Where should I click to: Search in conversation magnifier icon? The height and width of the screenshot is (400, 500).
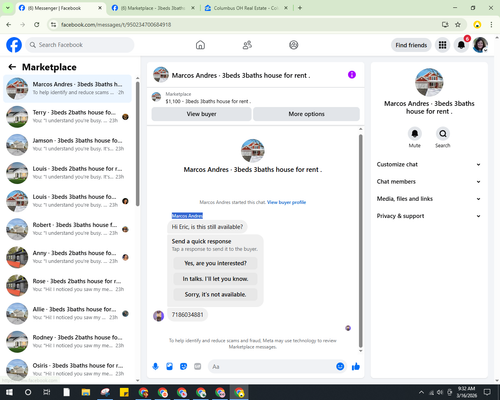coord(443,134)
